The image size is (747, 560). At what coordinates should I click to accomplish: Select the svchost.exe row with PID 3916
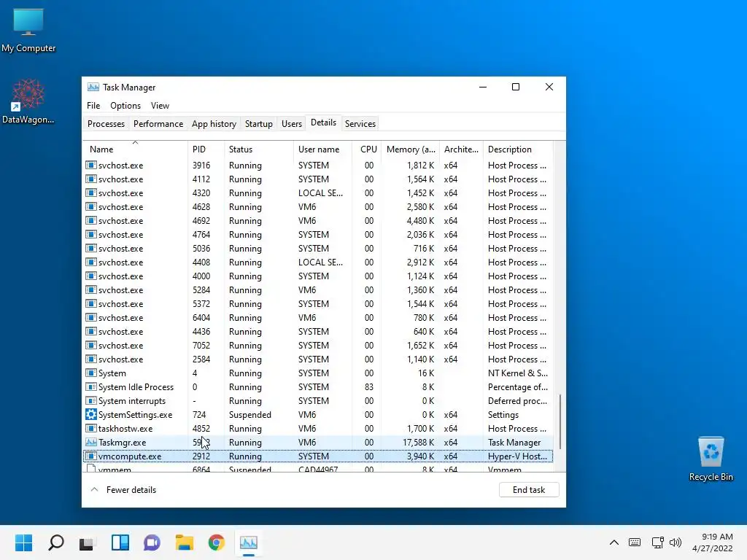pyautogui.click(x=318, y=166)
